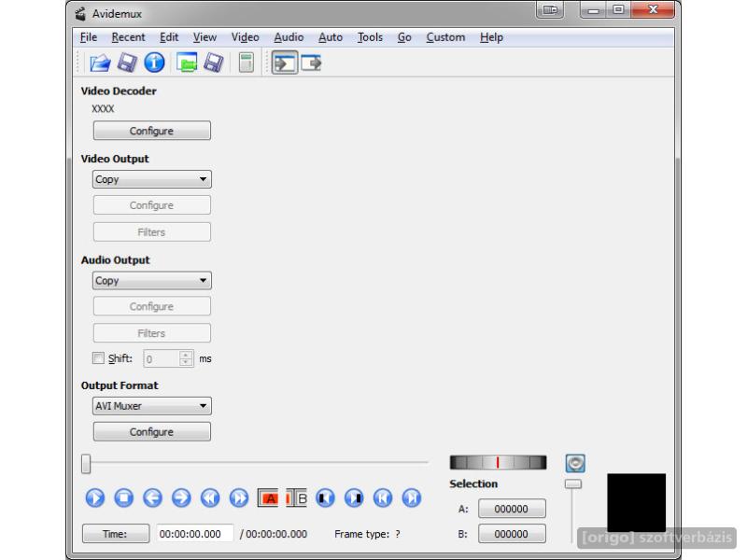747x560 pixels.
Task: Search the next black frame
Action: (354, 498)
